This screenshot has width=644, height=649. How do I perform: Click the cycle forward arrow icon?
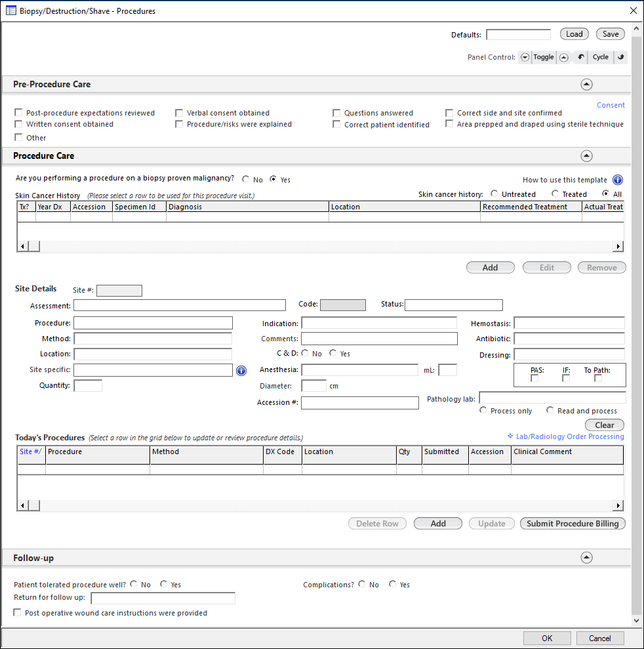[x=621, y=57]
